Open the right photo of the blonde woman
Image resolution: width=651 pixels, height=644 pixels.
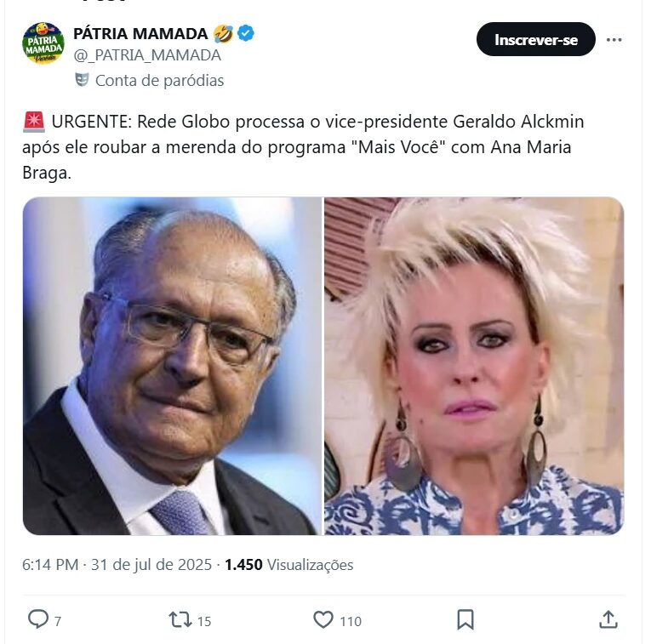474,366
